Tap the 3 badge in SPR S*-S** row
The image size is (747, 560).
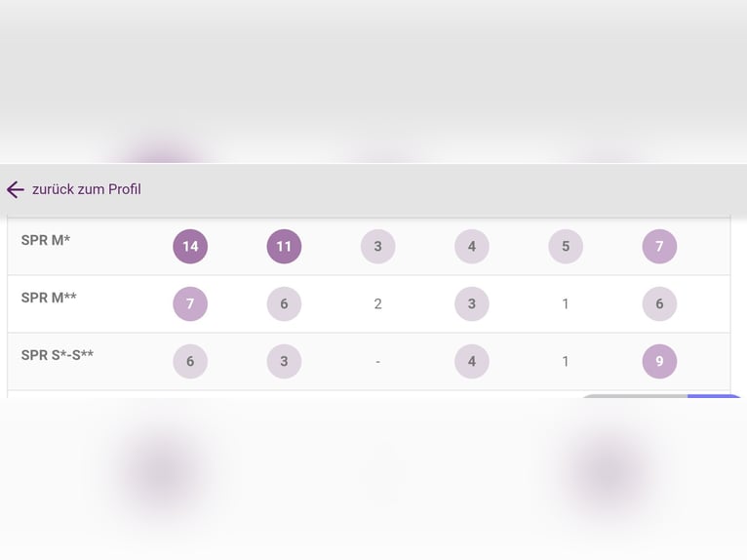pyautogui.click(x=284, y=361)
